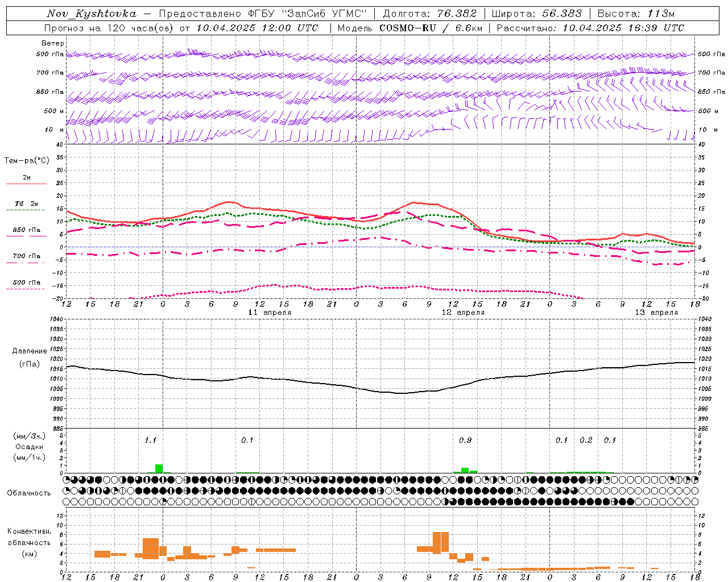Click the Облачность cloud cover label
The height and width of the screenshot is (582, 728).
point(29,493)
